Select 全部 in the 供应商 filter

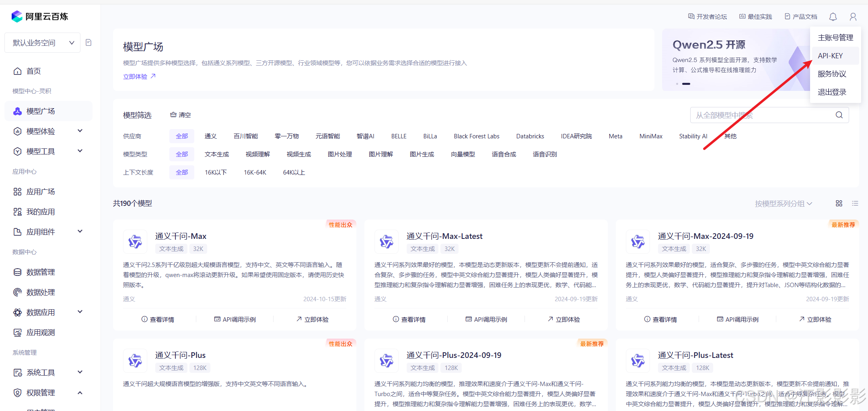tap(182, 136)
